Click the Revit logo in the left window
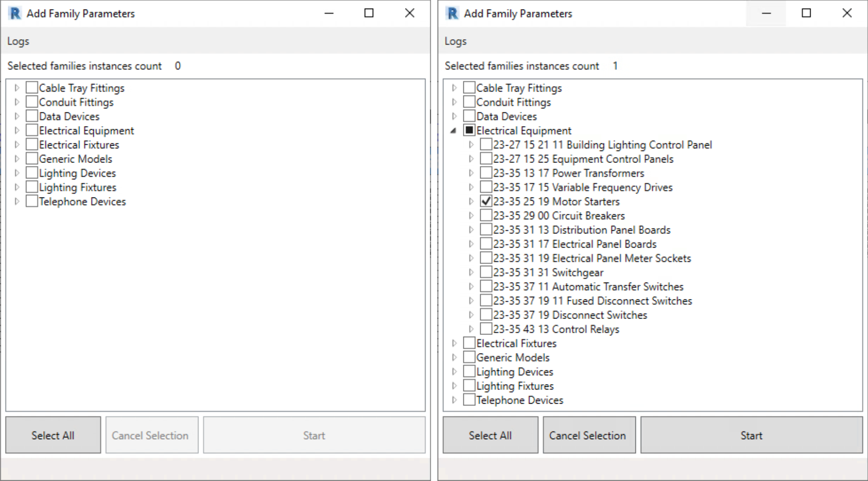 (15, 13)
